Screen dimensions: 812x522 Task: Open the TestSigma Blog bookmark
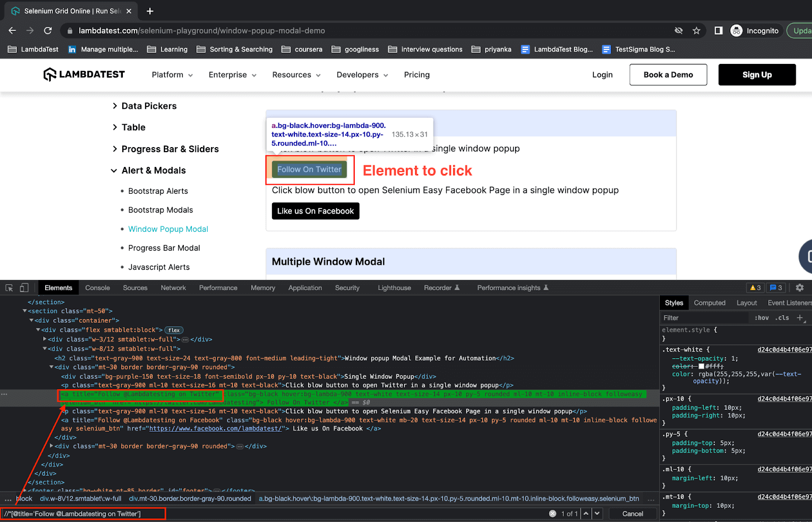[x=638, y=49]
